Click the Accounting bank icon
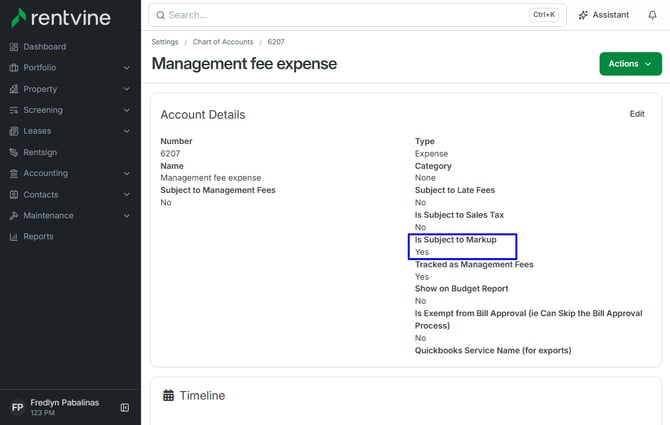Screen dimensions: 670x425 [x=14, y=173]
